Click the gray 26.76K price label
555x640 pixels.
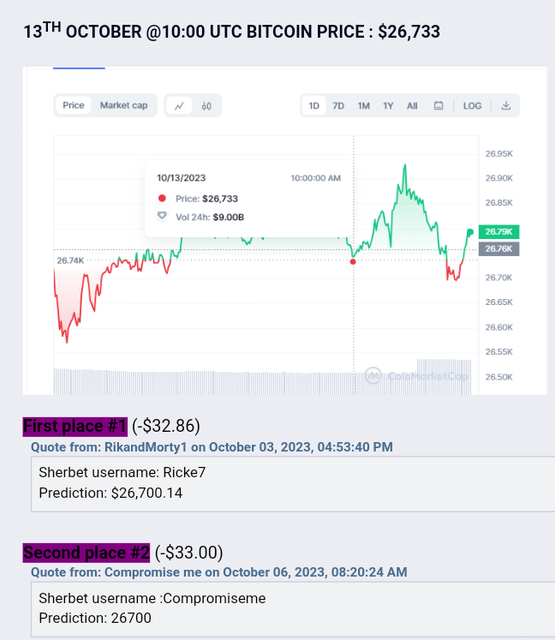tap(499, 249)
